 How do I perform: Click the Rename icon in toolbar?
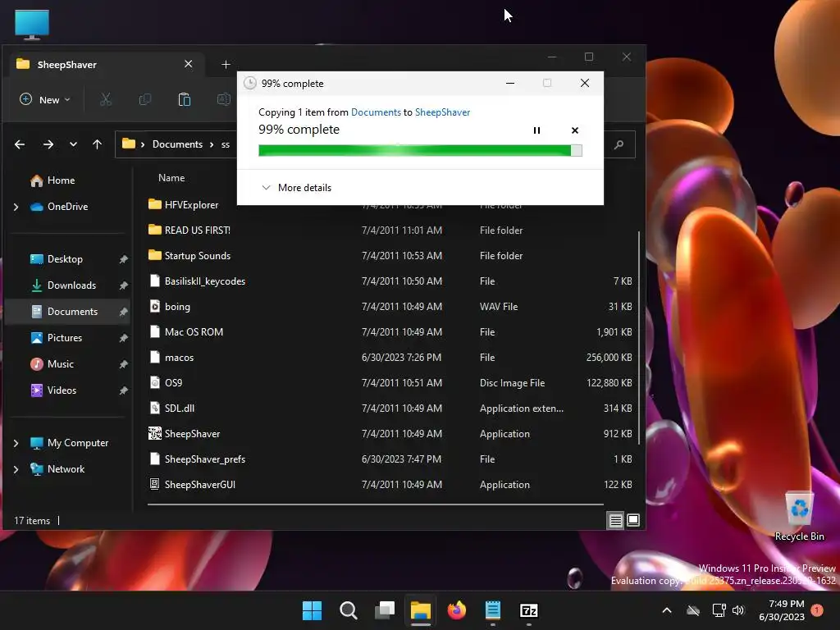(x=223, y=99)
